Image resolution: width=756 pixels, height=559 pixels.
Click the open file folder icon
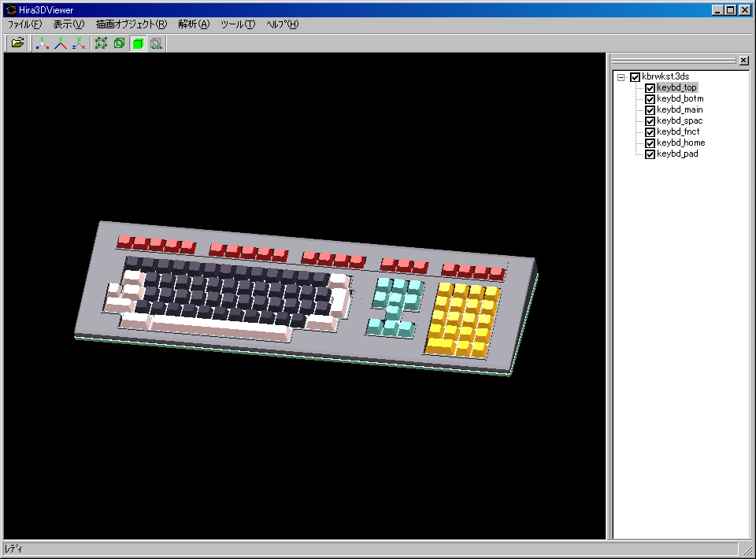tap(17, 43)
